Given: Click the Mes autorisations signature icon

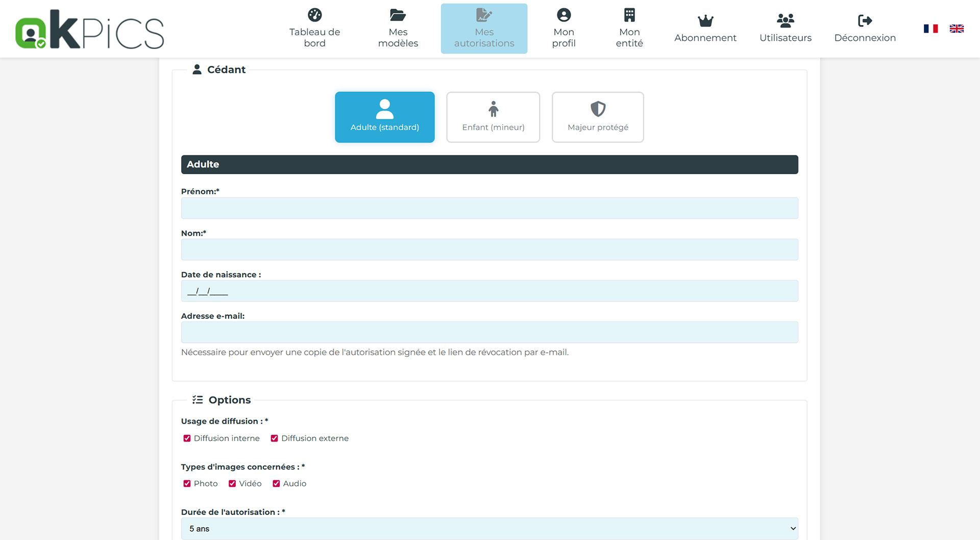Looking at the screenshot, I should click(x=484, y=15).
